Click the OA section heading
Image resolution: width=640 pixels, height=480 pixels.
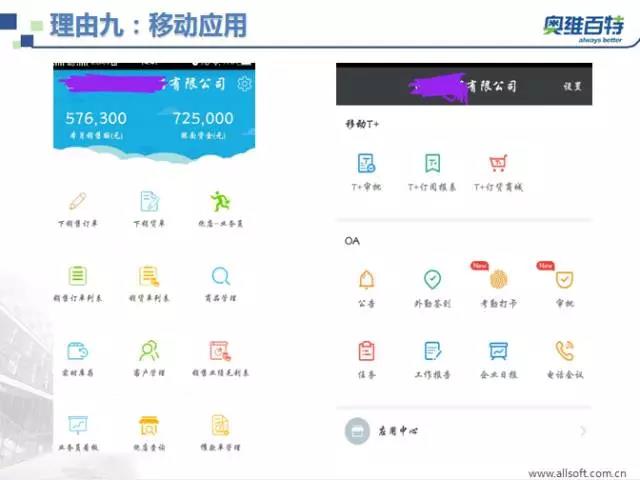(352, 241)
